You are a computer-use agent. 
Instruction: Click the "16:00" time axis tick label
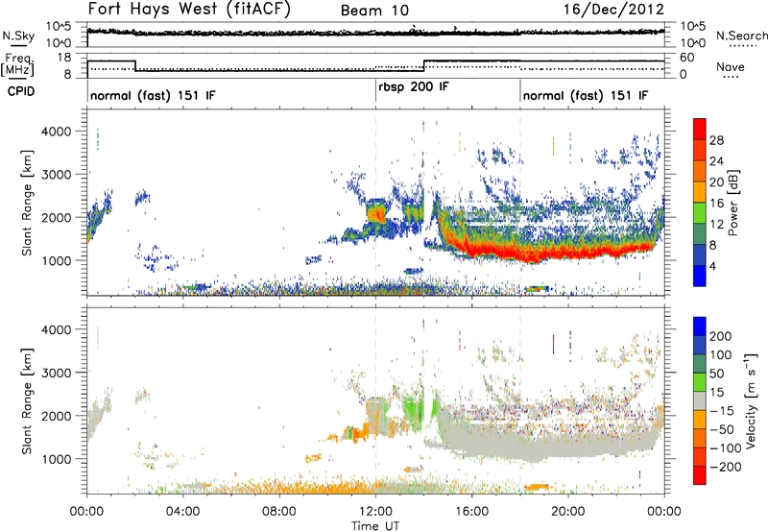(471, 512)
